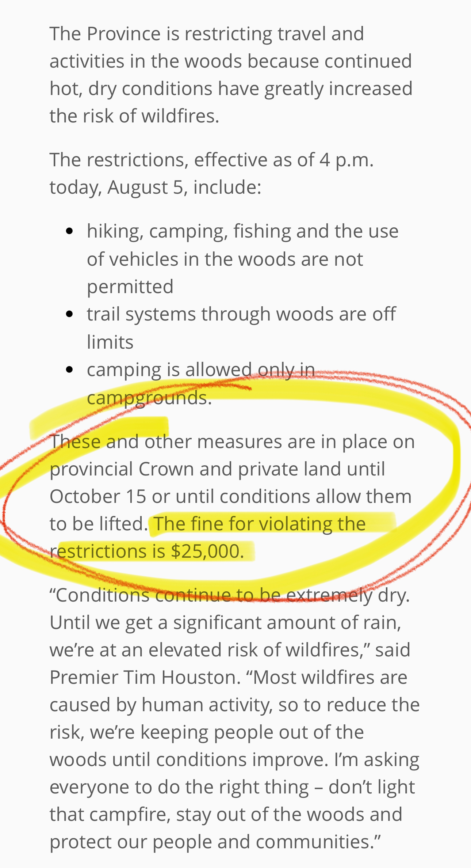Click the phrase "protect our people and communities."
This screenshot has width=471, height=868.
tap(215, 842)
